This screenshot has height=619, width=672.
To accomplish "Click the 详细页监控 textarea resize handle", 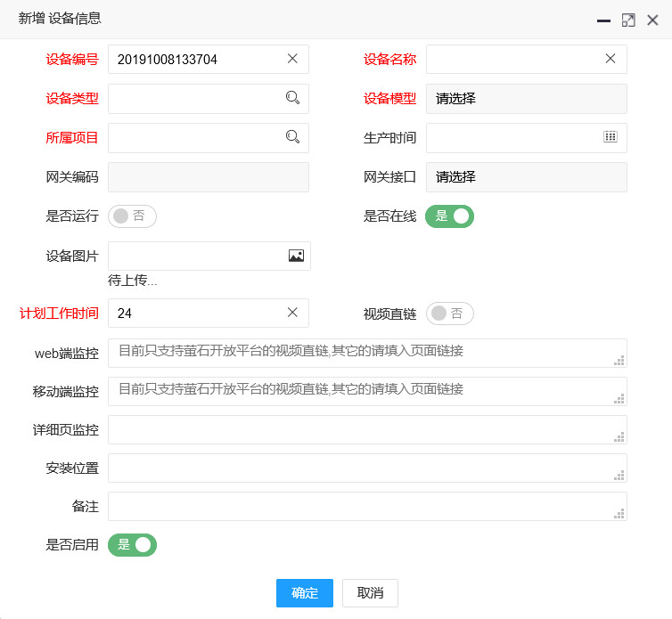I will 619,437.
